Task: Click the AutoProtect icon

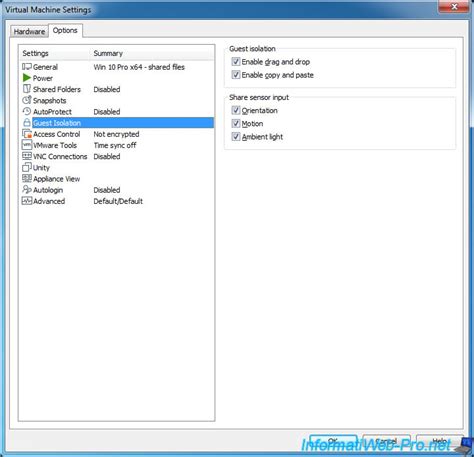Action: point(27,111)
